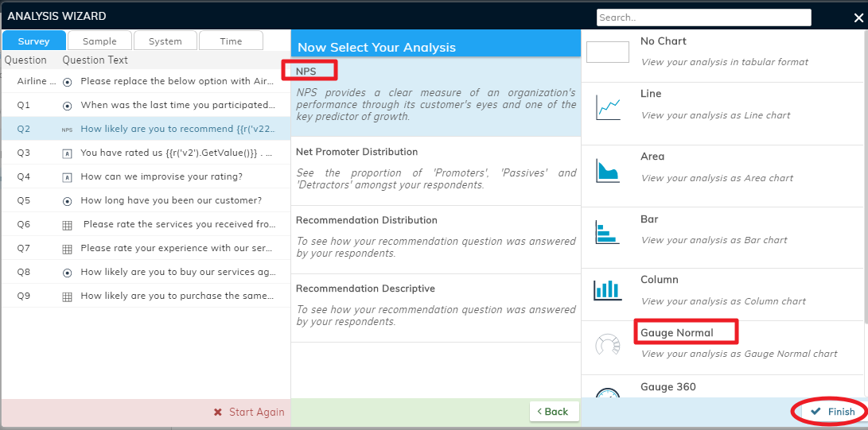This screenshot has height=430, width=868.
Task: Click 'View your analysis as Bar chart'
Action: coord(714,240)
